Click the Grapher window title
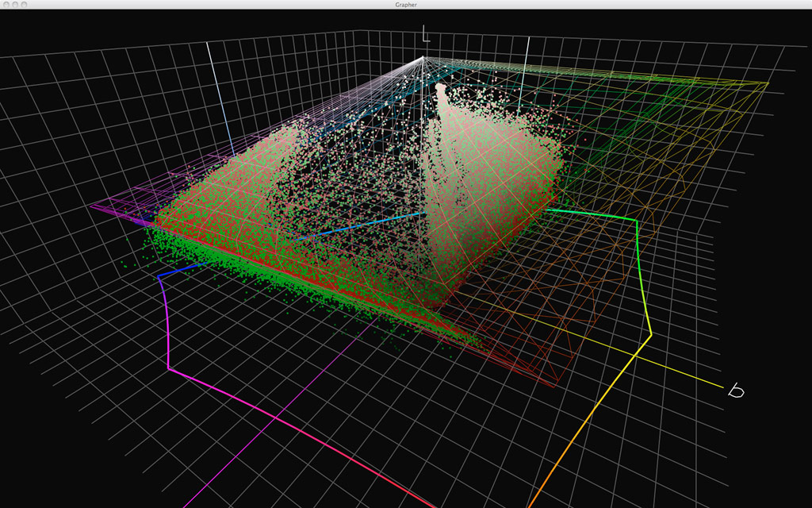 click(405, 5)
